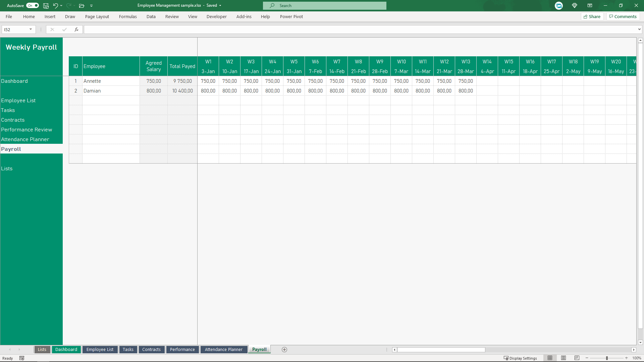Select the Annette employee cell
Screen dimensions: 644x362
pos(111,81)
